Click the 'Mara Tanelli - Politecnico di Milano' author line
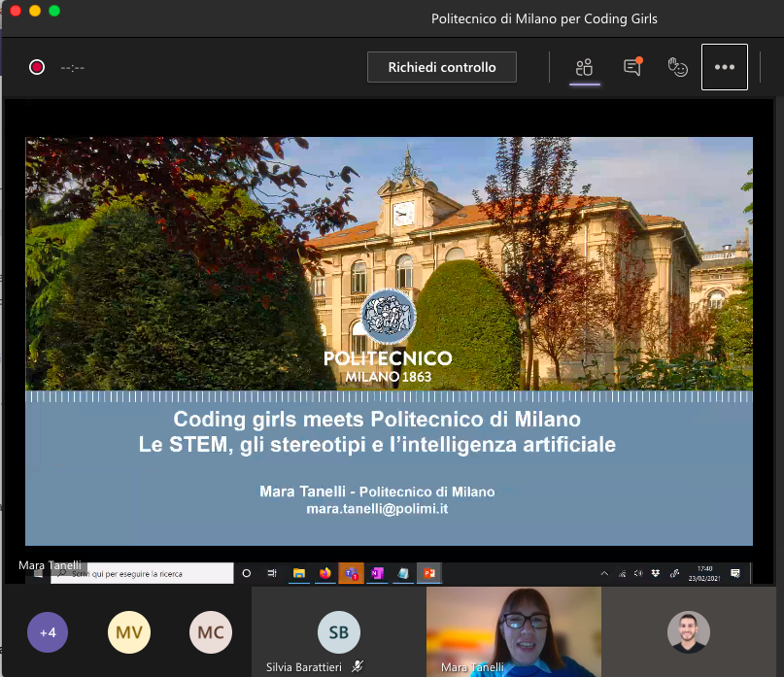 coord(377,491)
